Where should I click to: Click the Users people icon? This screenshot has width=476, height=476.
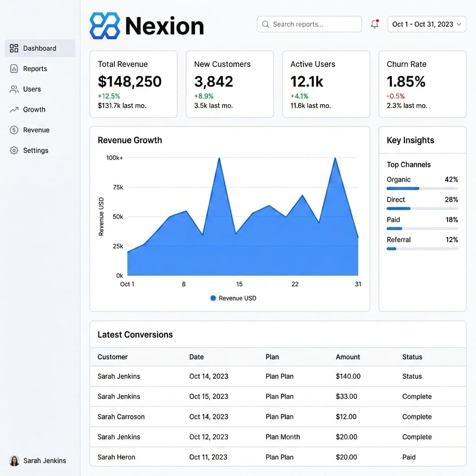(x=14, y=89)
